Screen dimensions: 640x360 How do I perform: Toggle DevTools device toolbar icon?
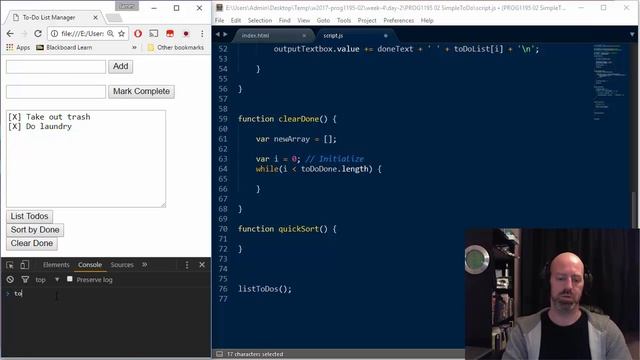(24, 265)
